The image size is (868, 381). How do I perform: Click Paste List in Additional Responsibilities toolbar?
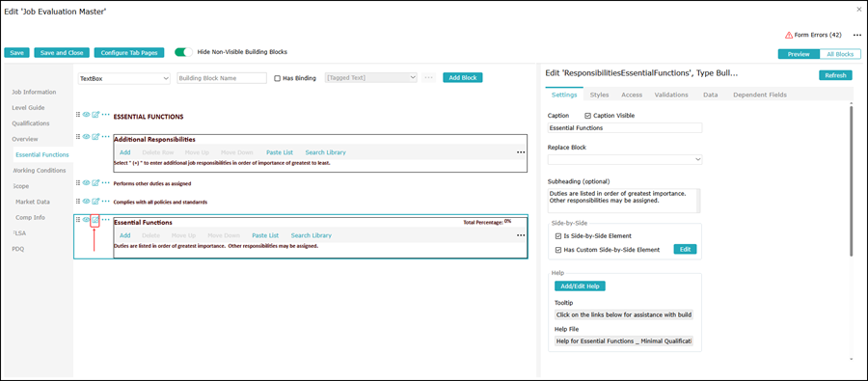pyautogui.click(x=280, y=152)
